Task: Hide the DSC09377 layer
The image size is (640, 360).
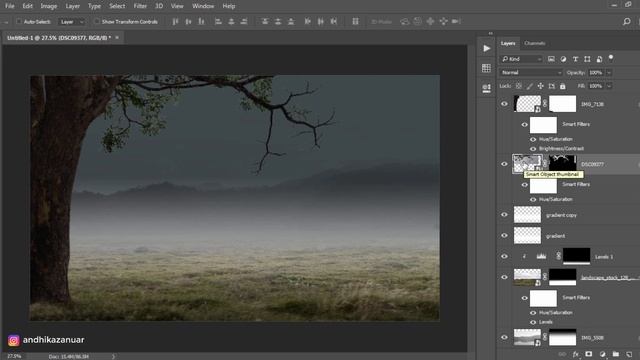Action: pos(504,164)
